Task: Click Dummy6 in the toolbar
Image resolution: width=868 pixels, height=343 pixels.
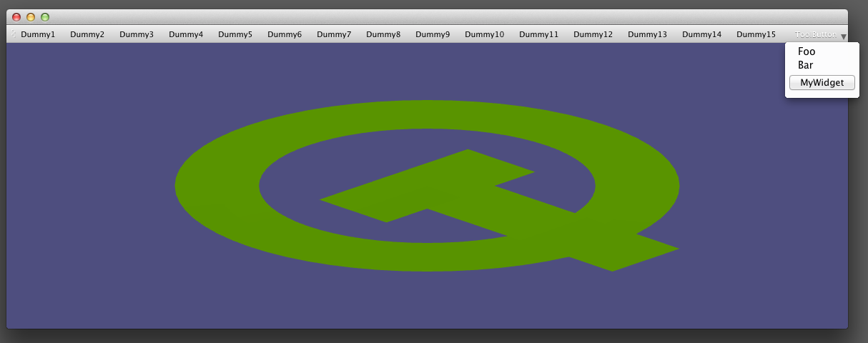Action: coord(285,34)
